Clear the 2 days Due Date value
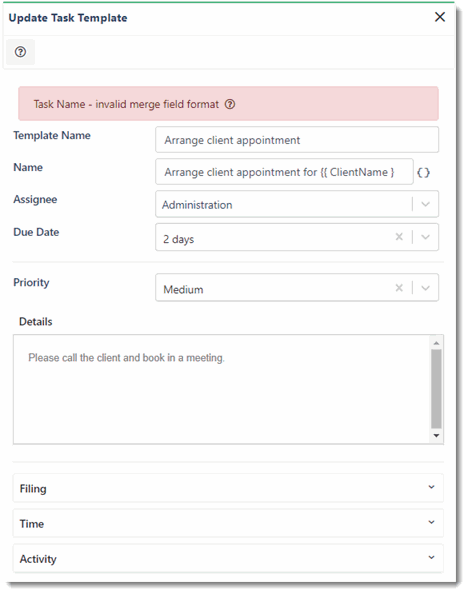Image resolution: width=468 pixels, height=594 pixels. click(x=399, y=237)
